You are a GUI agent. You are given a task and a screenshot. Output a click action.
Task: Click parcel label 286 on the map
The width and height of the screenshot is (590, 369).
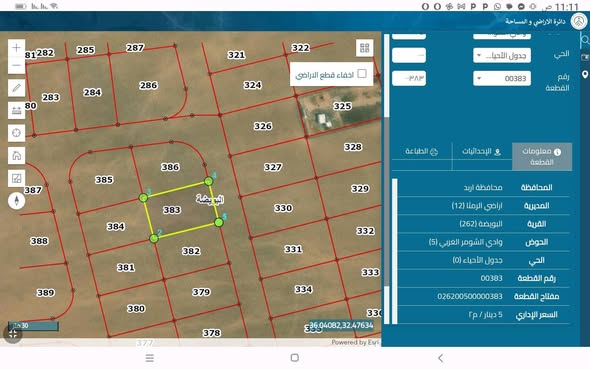click(148, 85)
